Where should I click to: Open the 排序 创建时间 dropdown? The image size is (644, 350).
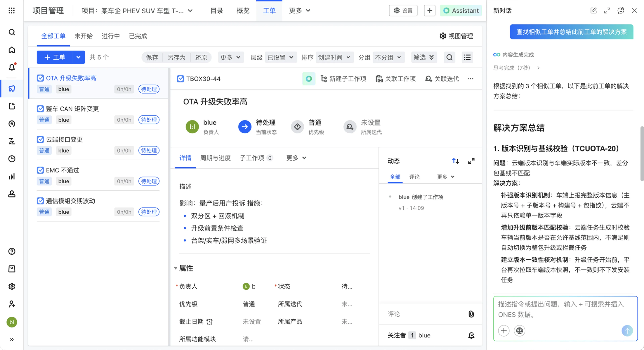click(335, 57)
